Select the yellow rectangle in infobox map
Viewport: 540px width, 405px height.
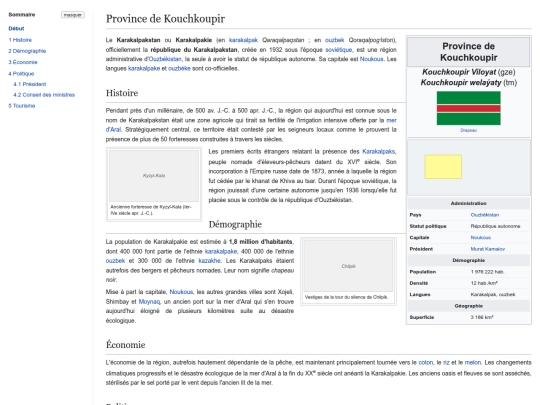click(x=443, y=167)
